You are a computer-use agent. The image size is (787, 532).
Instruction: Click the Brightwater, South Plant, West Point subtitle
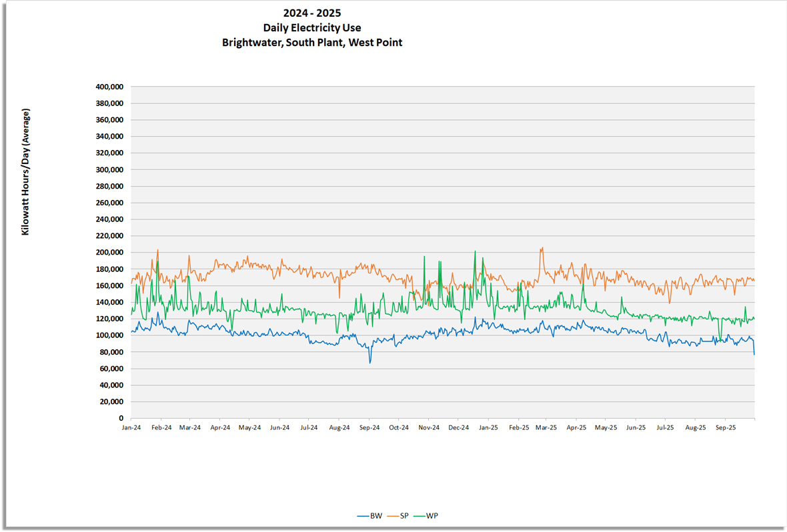click(x=312, y=42)
